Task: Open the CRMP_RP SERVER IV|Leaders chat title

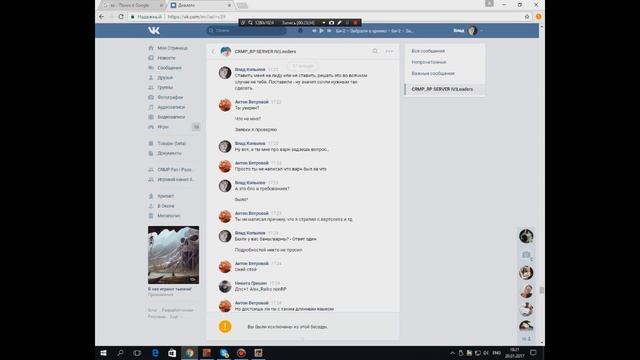Action: [265, 51]
